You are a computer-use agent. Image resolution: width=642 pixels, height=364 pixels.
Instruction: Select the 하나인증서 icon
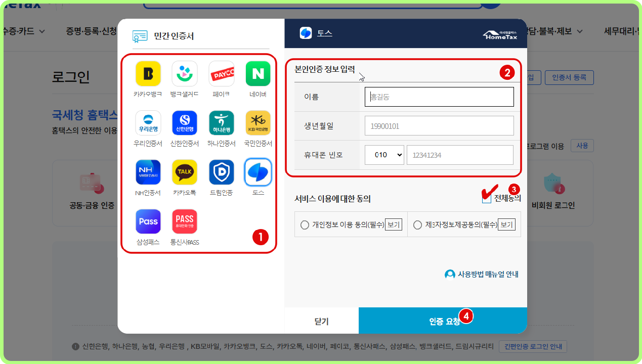pos(221,123)
